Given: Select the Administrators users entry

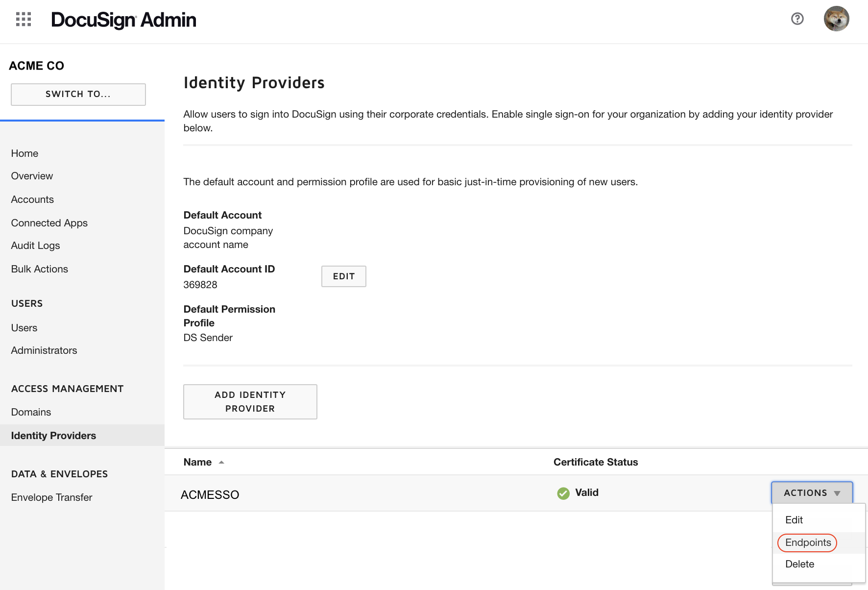Looking at the screenshot, I should coord(44,350).
